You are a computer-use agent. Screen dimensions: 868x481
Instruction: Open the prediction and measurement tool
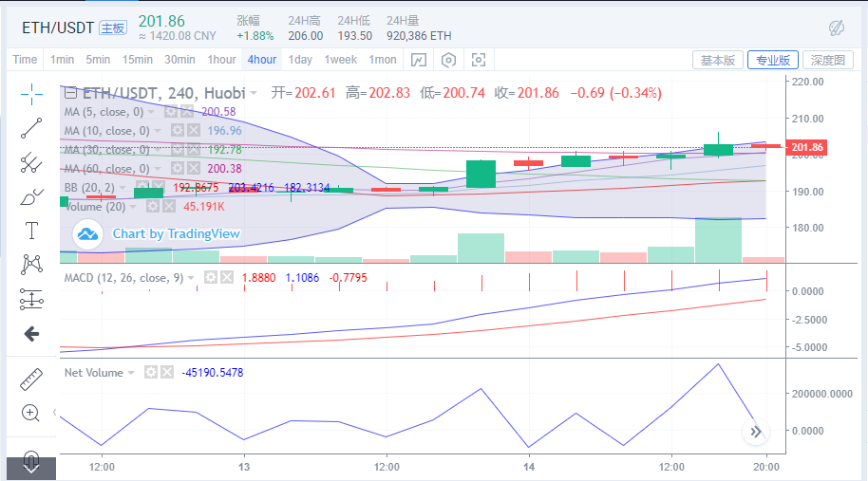(x=31, y=299)
